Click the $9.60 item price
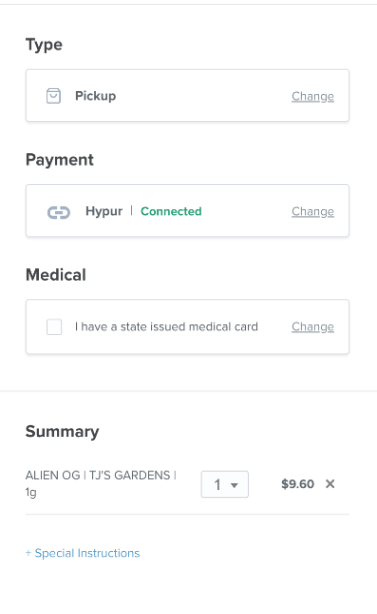 298,484
